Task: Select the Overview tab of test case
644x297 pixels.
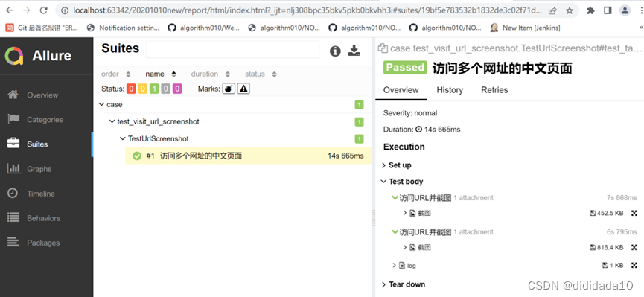Action: pyautogui.click(x=401, y=90)
